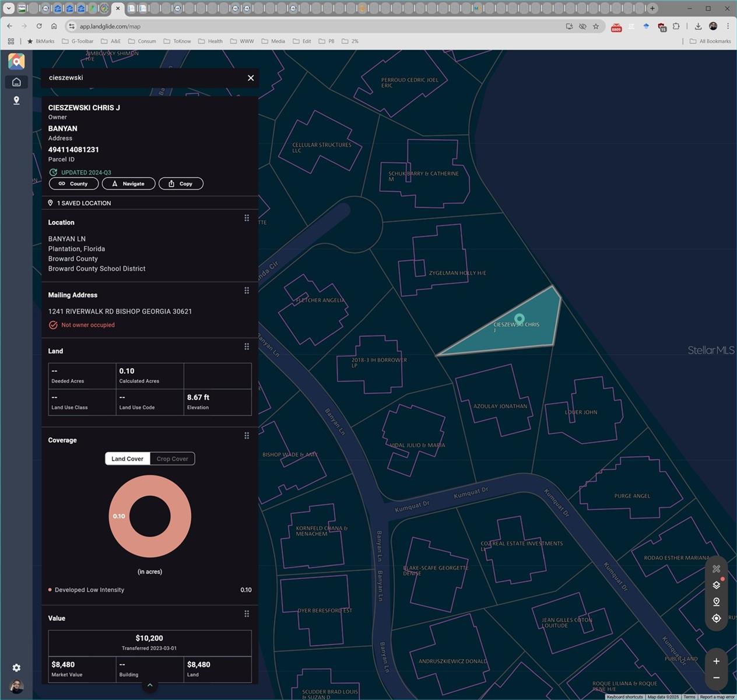Screen dimensions: 737x700
Task: Switch coverage to Land Cover
Action: 127,459
